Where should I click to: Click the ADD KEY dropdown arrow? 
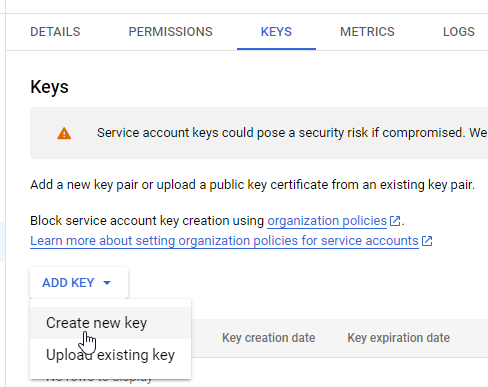click(107, 283)
